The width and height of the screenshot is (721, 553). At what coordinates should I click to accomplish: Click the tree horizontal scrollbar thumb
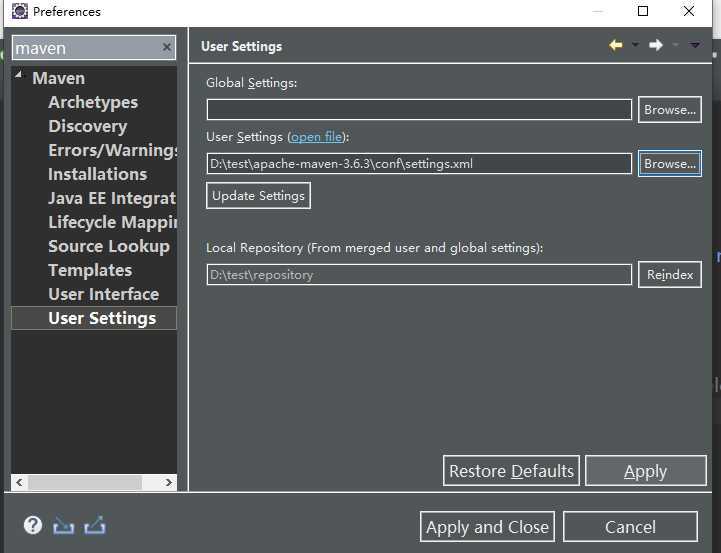[85, 482]
